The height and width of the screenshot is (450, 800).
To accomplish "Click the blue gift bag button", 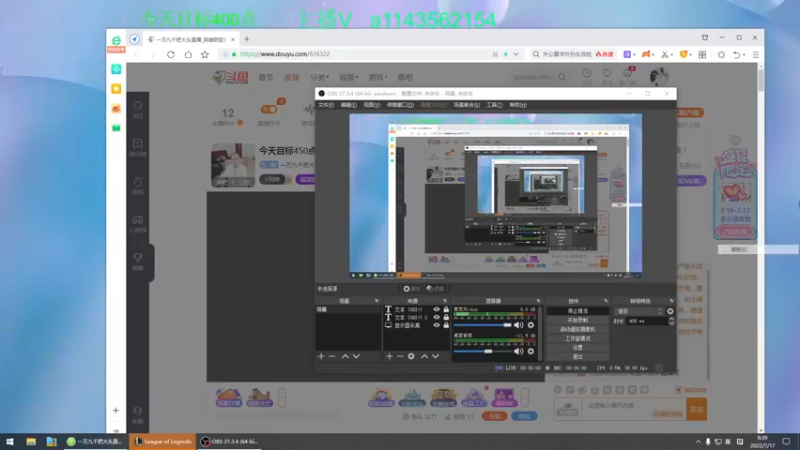I will pos(524,416).
